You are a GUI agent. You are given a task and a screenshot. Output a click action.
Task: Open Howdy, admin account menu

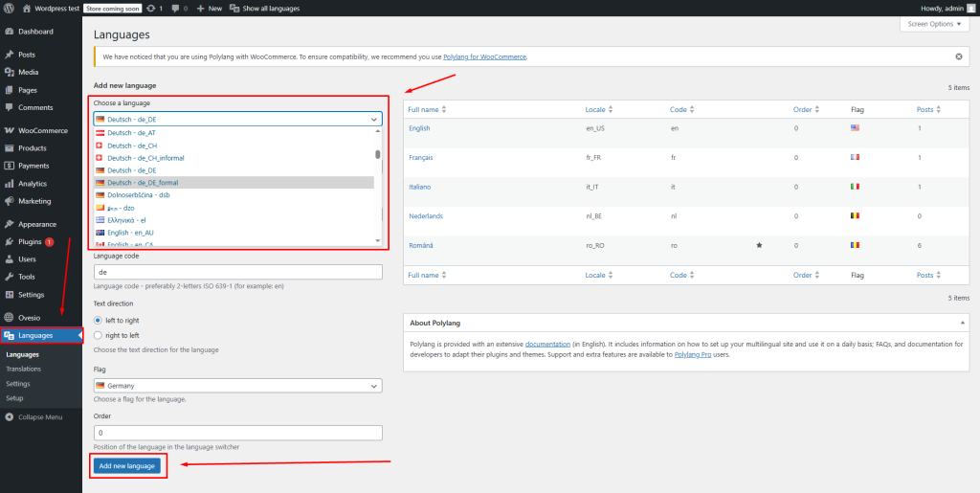947,9
